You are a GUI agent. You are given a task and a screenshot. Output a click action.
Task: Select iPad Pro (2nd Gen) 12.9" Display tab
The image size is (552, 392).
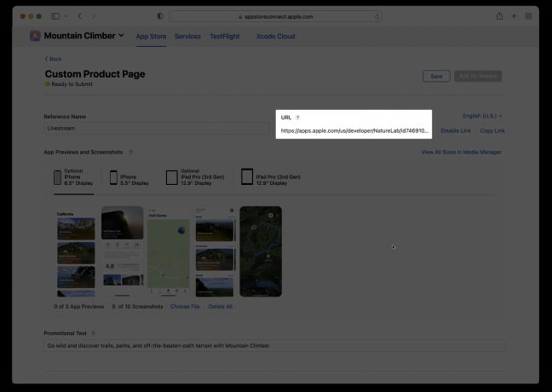pos(271,177)
